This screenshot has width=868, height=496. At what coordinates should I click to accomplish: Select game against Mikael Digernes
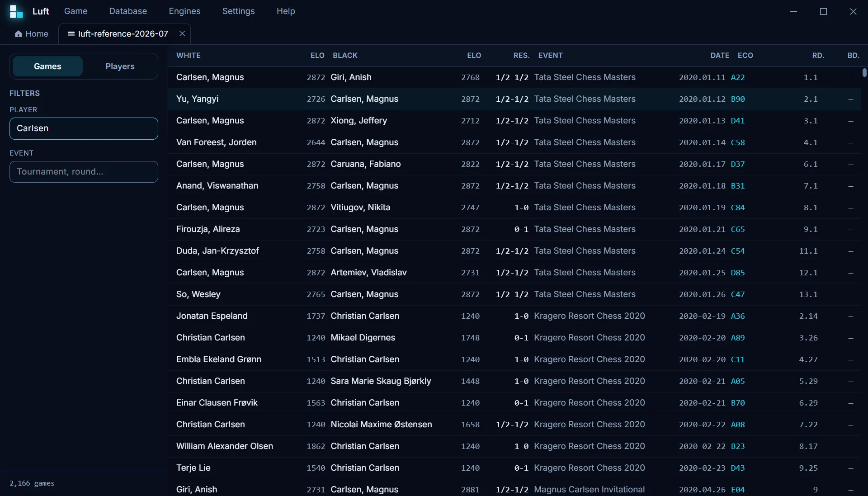pos(514,338)
